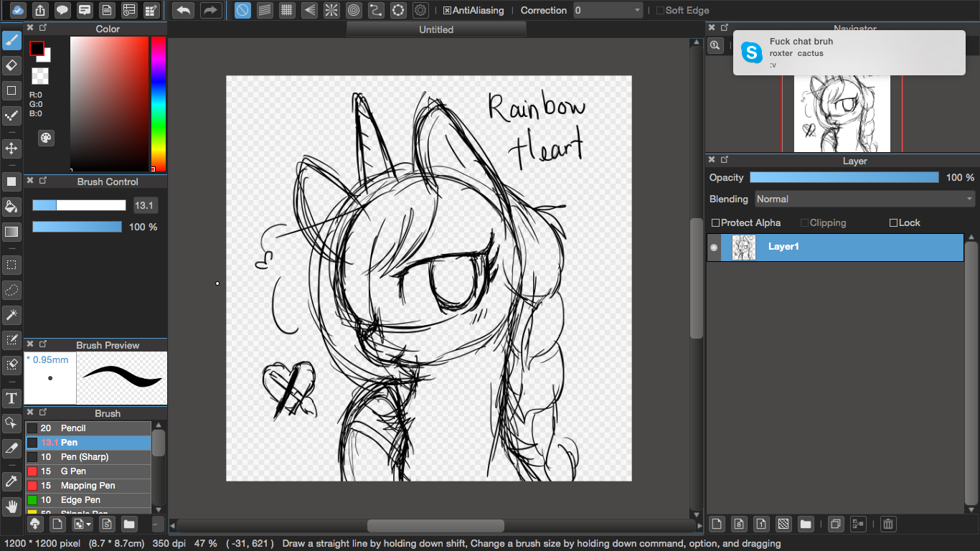
Task: Switch to the Untitled document tab
Action: pyautogui.click(x=436, y=29)
